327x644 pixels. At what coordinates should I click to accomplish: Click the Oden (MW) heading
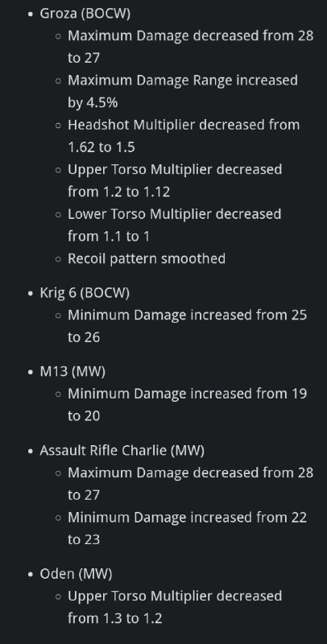76,574
